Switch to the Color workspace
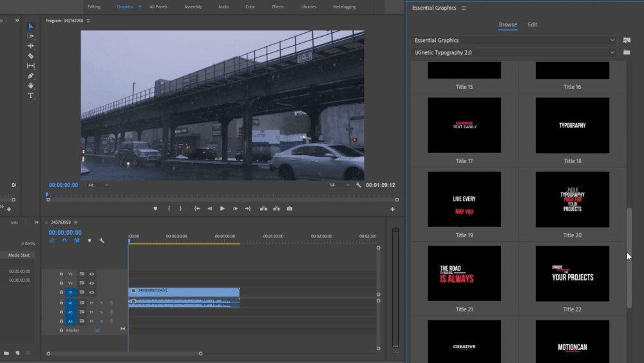The height and width of the screenshot is (363, 644). pos(250,7)
